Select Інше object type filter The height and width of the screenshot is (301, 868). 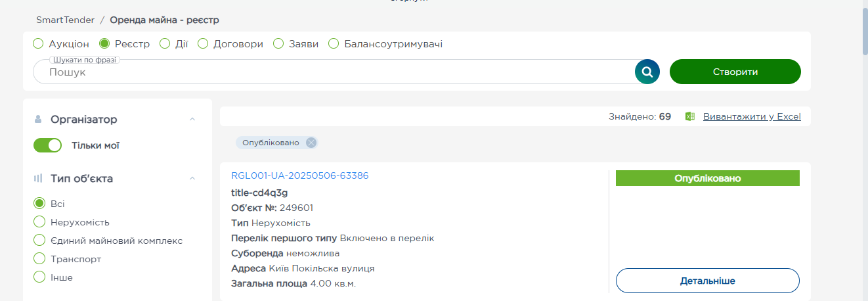pos(39,277)
